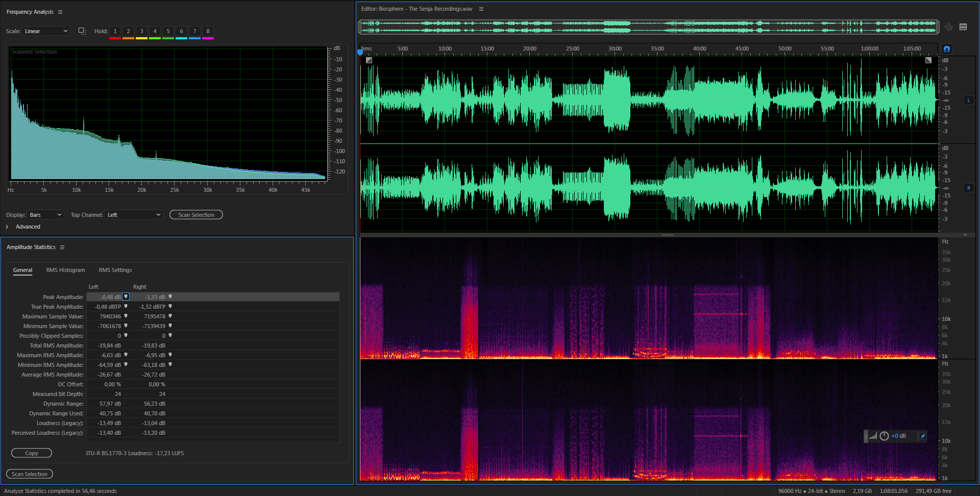Go to Right Peak Amplitude marker
The width and height of the screenshot is (980, 496).
170,296
